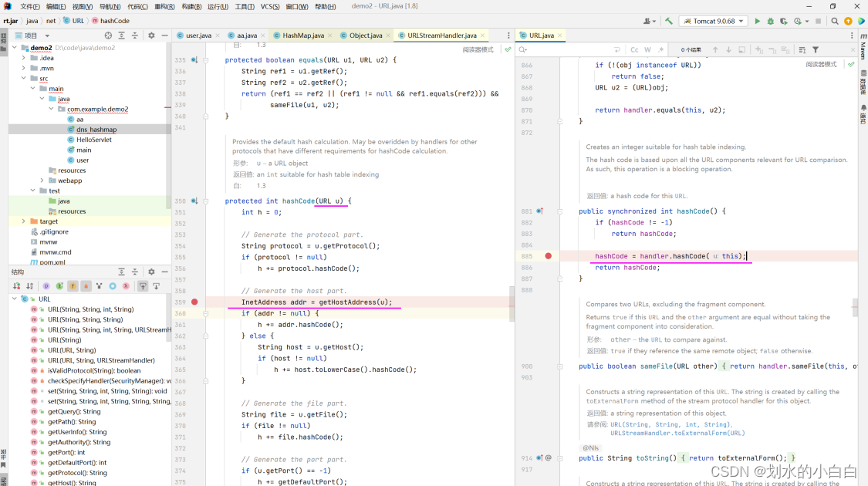Image resolution: width=868 pixels, height=486 pixels.
Task: Close the aa.java tab
Action: (x=263, y=35)
